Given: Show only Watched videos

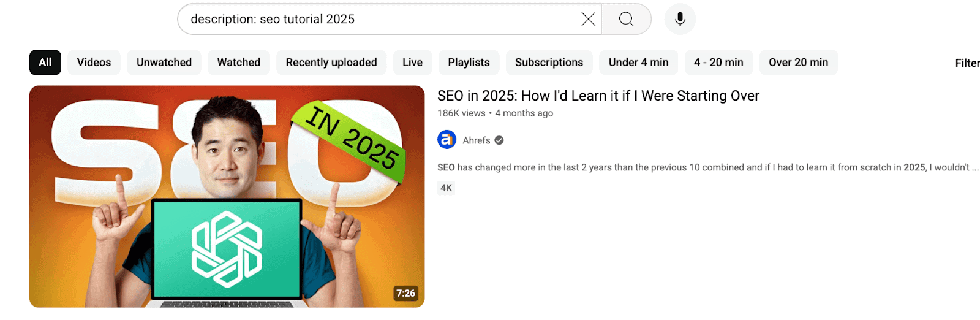Looking at the screenshot, I should (x=238, y=63).
